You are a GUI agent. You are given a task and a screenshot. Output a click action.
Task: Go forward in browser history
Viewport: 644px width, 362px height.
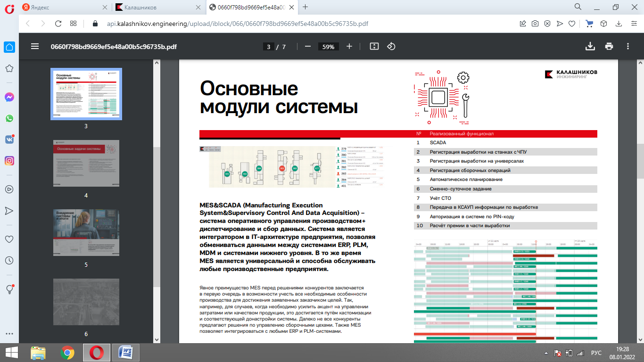click(x=43, y=24)
